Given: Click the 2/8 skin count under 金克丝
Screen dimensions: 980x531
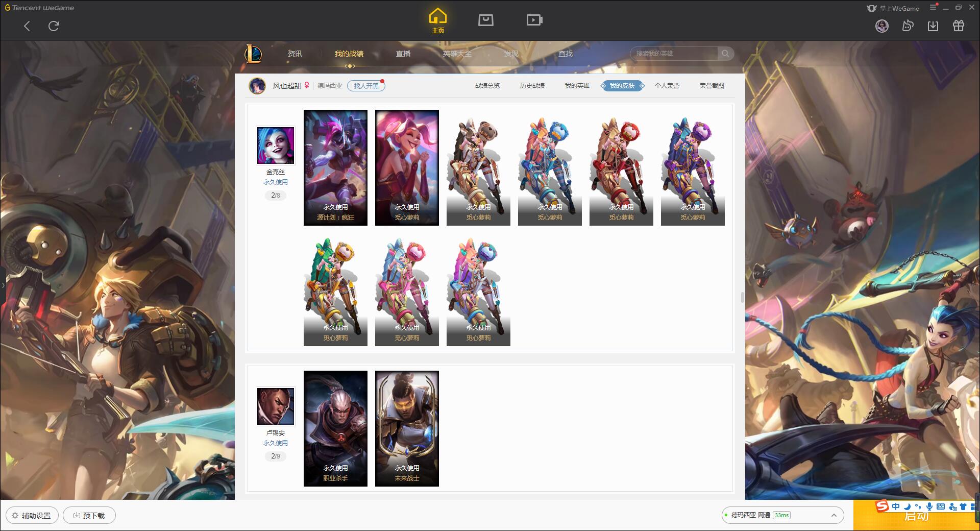Looking at the screenshot, I should 276,195.
